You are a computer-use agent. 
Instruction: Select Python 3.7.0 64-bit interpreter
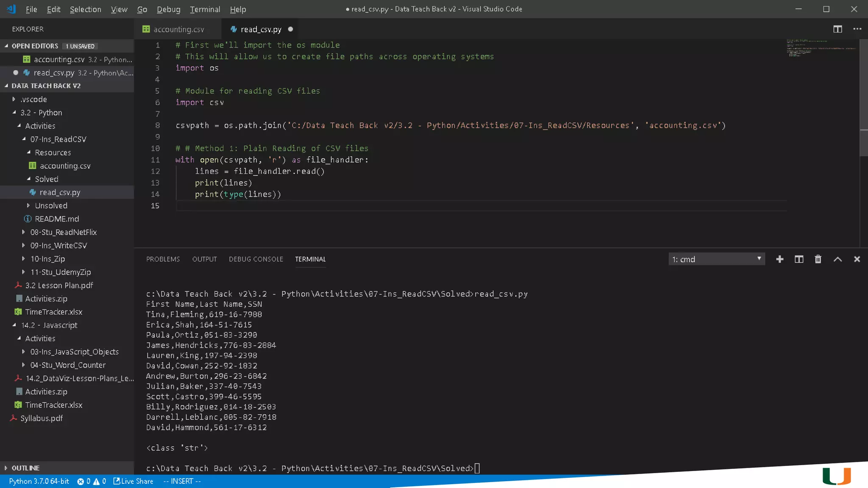pos(39,481)
